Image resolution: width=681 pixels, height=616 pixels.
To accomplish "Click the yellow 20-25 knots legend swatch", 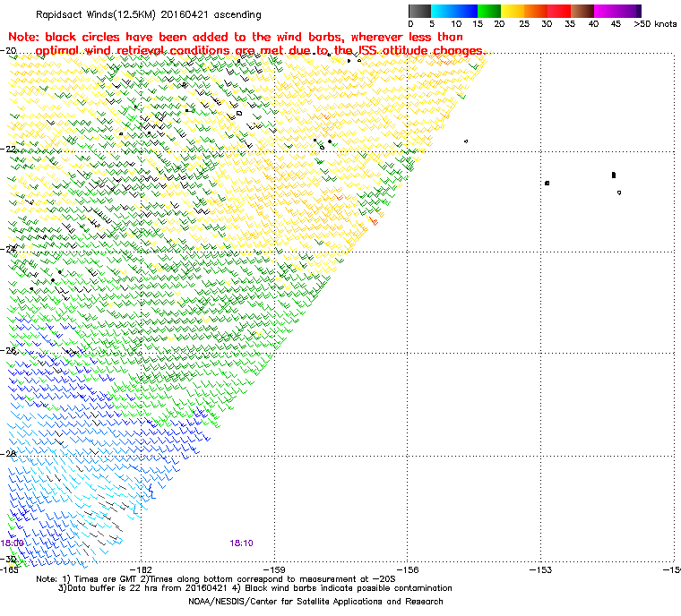I will pos(513,11).
